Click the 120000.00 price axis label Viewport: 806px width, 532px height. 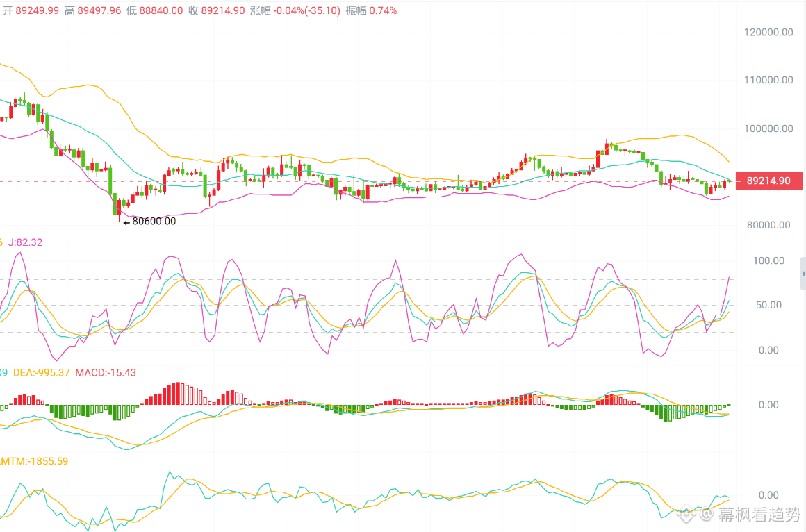pyautogui.click(x=768, y=33)
